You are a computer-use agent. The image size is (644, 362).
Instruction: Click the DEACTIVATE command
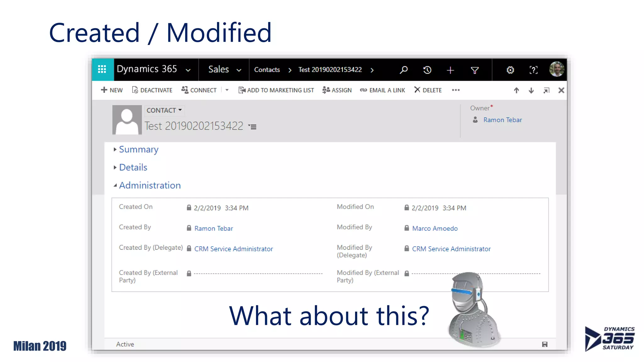pyautogui.click(x=152, y=90)
